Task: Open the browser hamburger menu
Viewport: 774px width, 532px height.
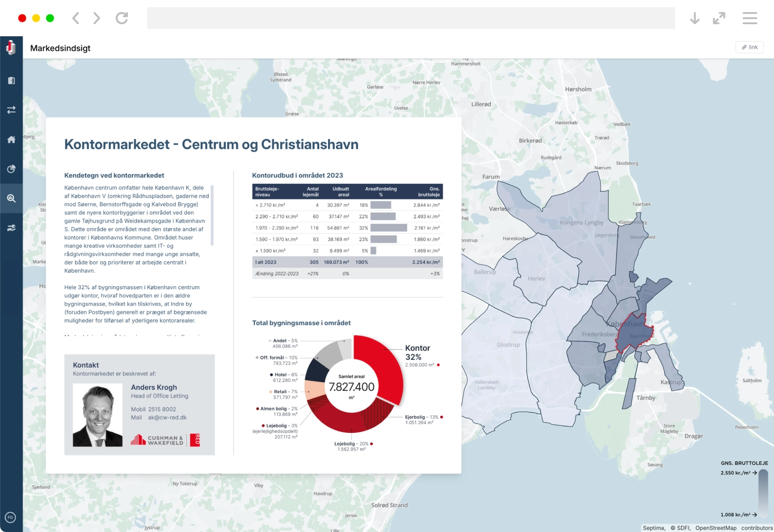Action: point(749,18)
